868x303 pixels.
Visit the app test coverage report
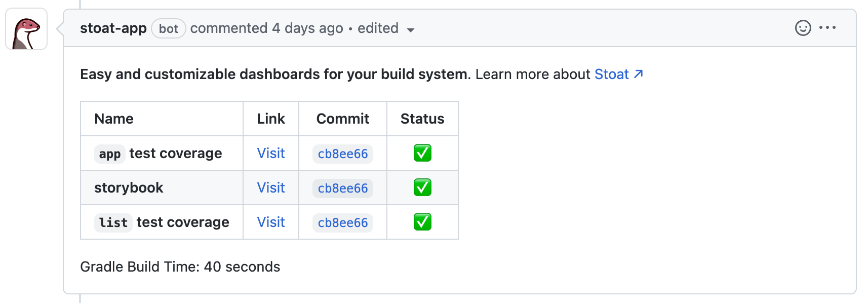[x=271, y=153]
